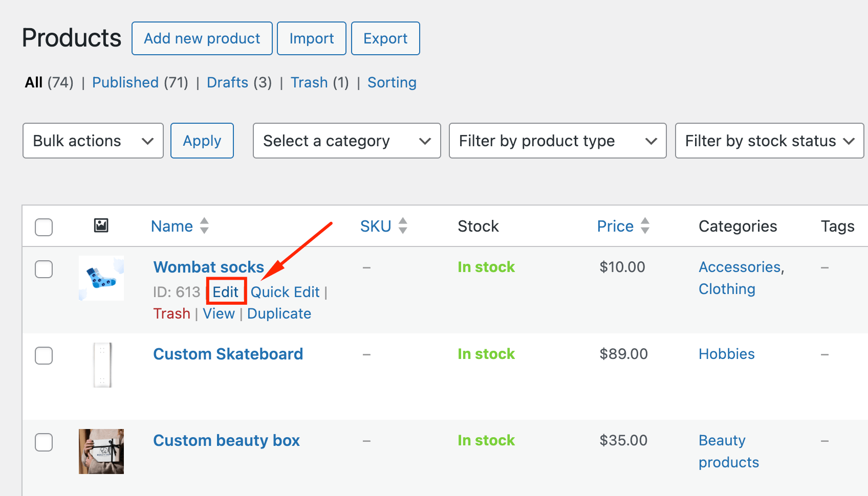
Task: Check the Wombat socks row checkbox
Action: (44, 269)
